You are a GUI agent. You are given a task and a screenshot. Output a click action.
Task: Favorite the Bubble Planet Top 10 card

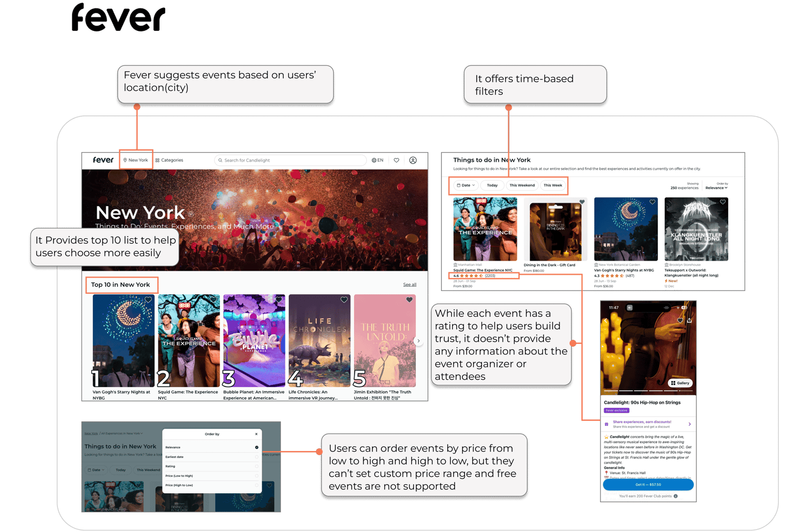[x=279, y=300]
